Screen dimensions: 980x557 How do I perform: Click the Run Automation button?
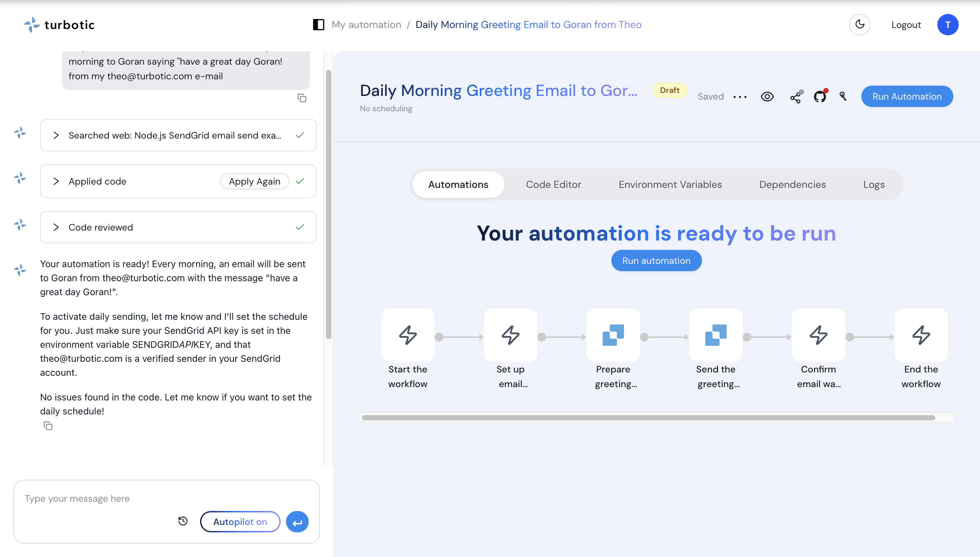[907, 96]
